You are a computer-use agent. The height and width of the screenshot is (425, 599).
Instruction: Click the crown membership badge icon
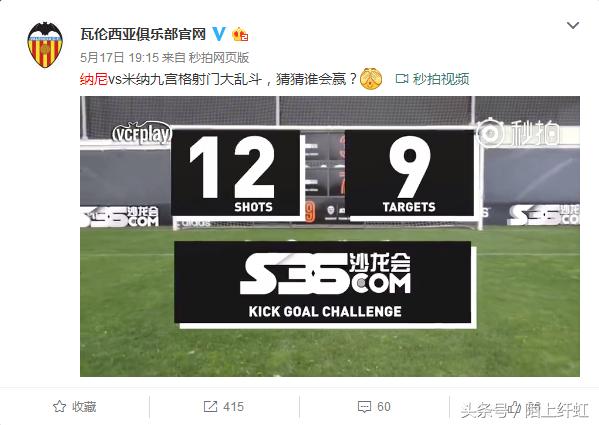click(x=240, y=34)
